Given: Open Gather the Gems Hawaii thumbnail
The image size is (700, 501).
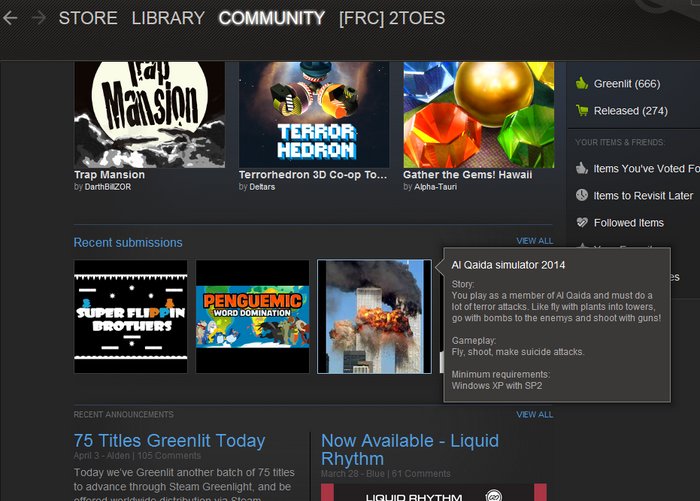Looking at the screenshot, I should pyautogui.click(x=479, y=115).
